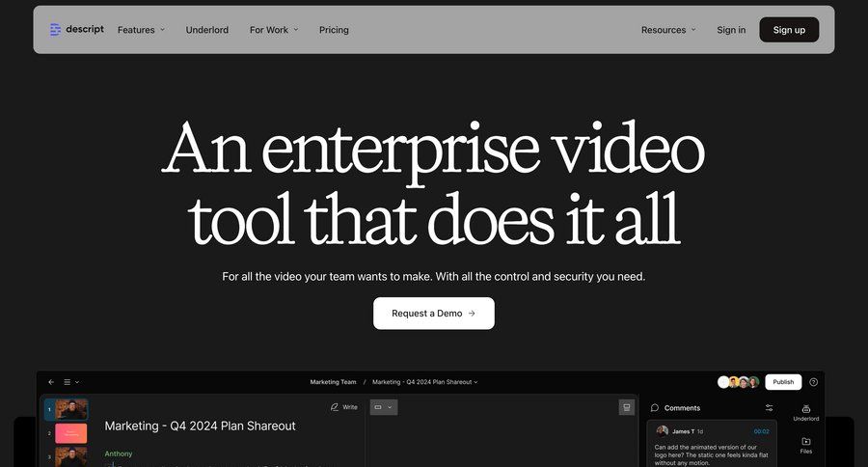The height and width of the screenshot is (467, 868).
Task: Click the layout icon on the canvas toolbar
Action: [626, 407]
